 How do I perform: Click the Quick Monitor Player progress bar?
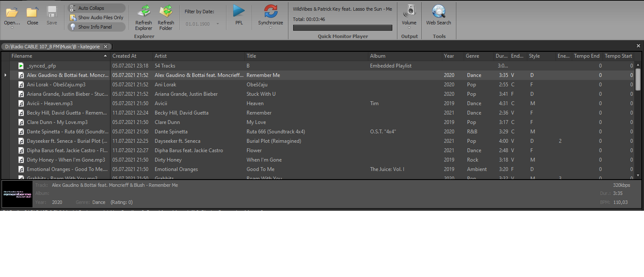coord(342,28)
